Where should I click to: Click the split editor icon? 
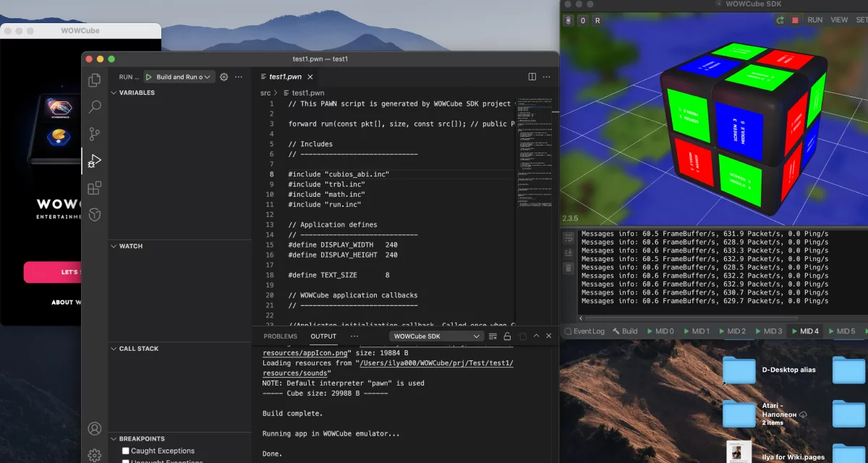pyautogui.click(x=532, y=77)
